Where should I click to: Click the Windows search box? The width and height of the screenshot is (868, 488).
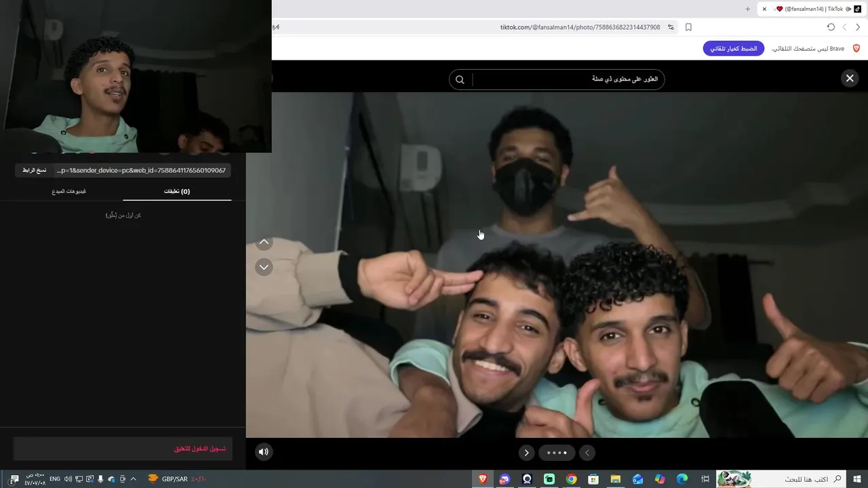pyautogui.click(x=781, y=479)
